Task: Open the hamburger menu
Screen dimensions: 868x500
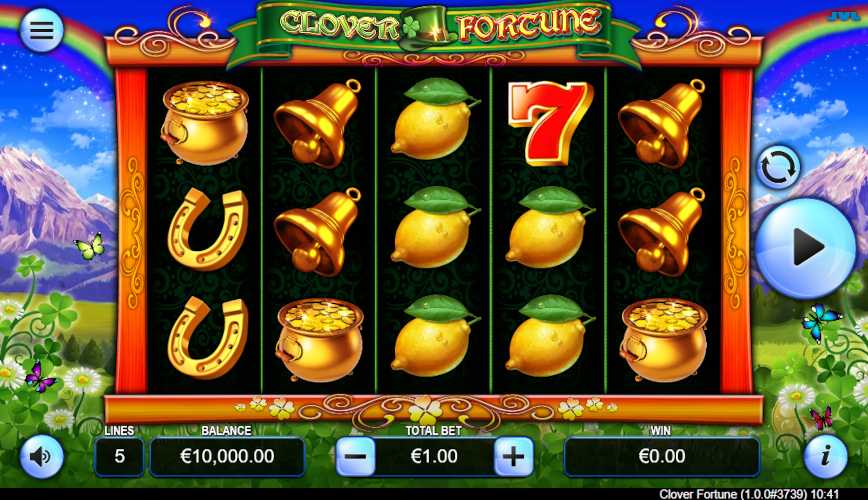Action: point(42,29)
